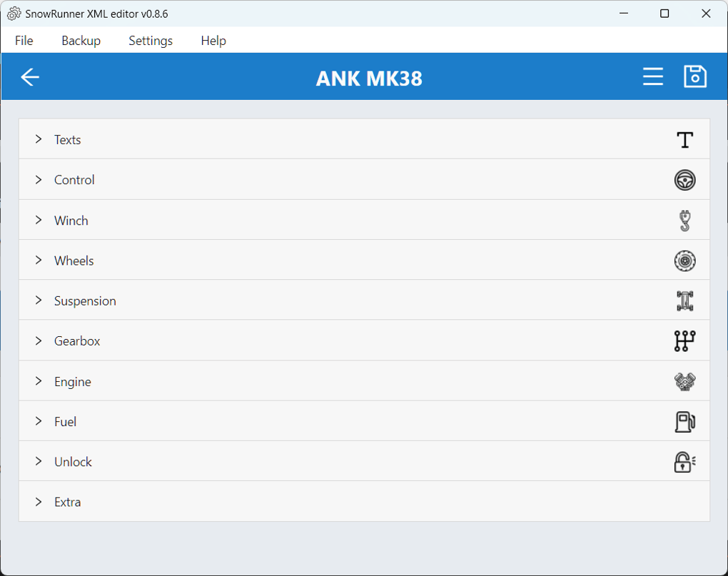Open the hamburger menu icon in header
Image resolution: width=728 pixels, height=576 pixels.
pos(653,76)
